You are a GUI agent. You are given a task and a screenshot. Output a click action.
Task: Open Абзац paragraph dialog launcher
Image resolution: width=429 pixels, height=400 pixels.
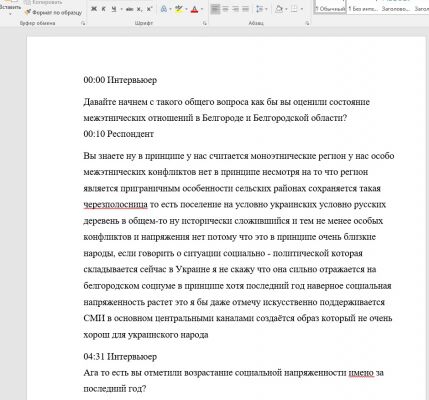[307, 23]
